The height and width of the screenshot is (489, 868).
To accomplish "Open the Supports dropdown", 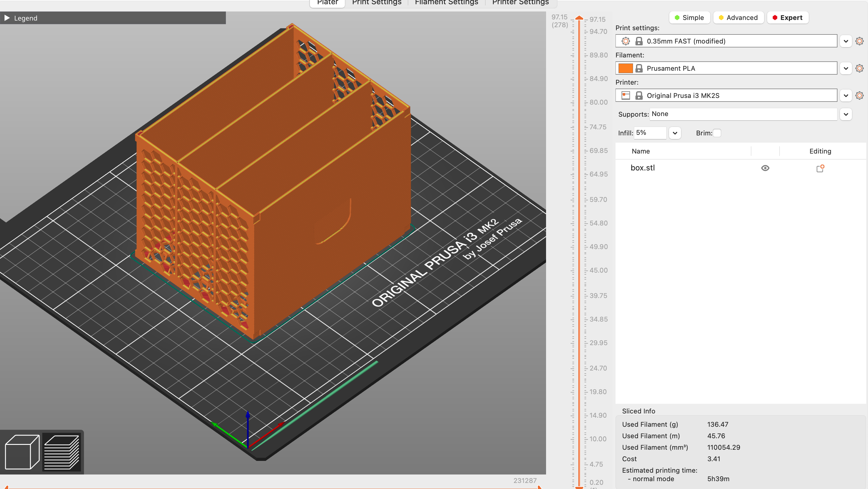I will [846, 114].
